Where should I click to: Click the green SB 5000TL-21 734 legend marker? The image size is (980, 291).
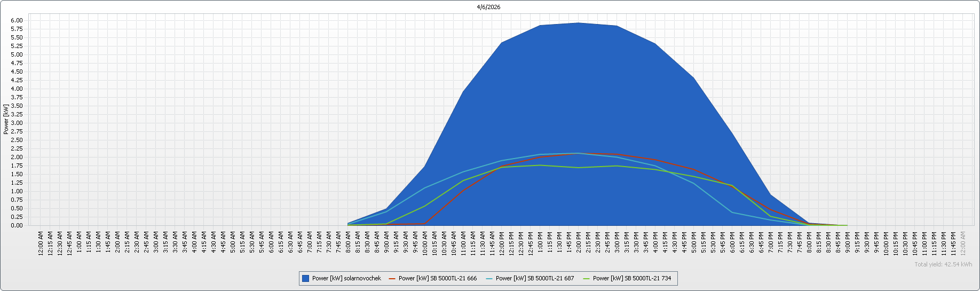[587, 278]
